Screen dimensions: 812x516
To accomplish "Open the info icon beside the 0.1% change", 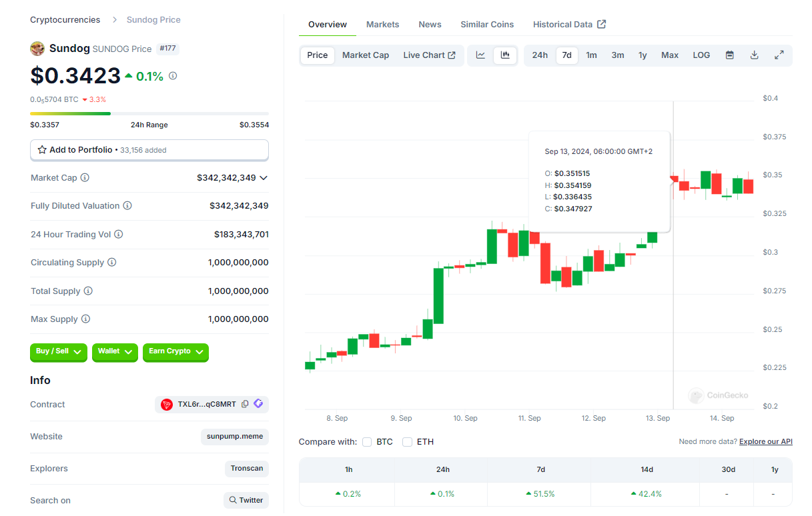I will pos(173,76).
